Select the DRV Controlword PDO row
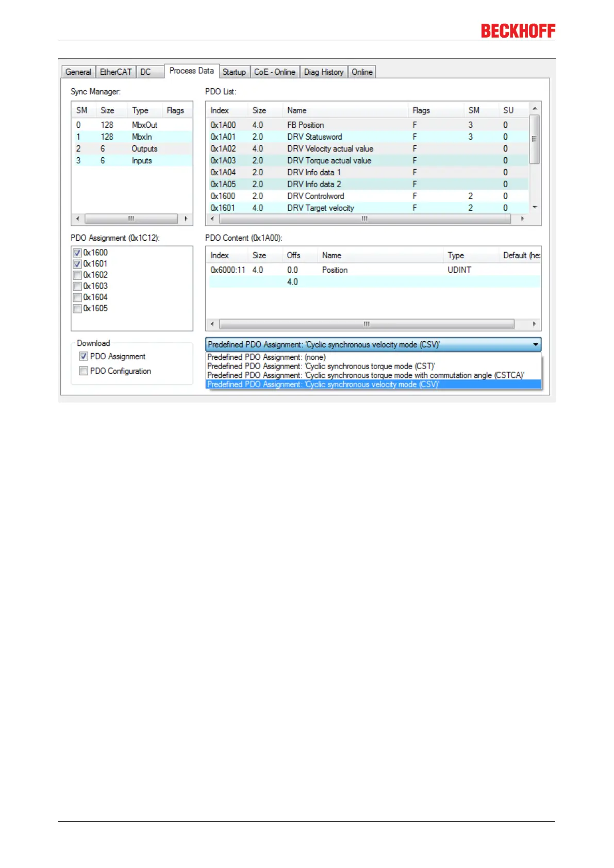This screenshot has width=614, height=868. (x=368, y=196)
